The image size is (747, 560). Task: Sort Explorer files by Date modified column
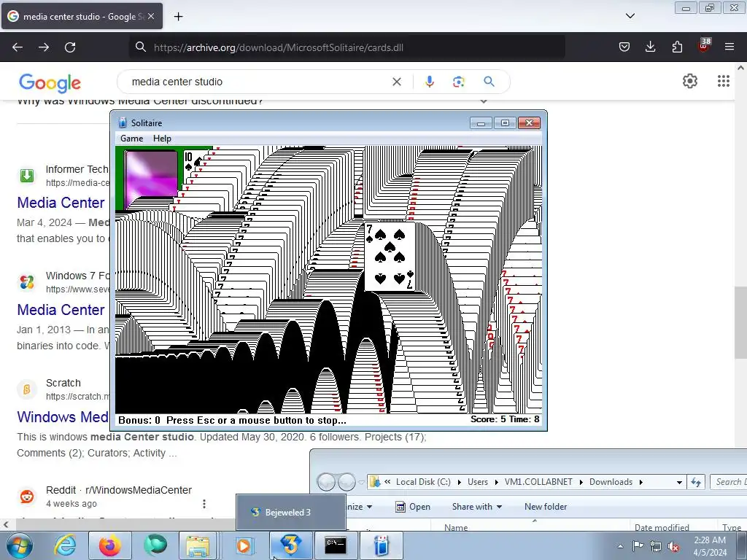(662, 527)
